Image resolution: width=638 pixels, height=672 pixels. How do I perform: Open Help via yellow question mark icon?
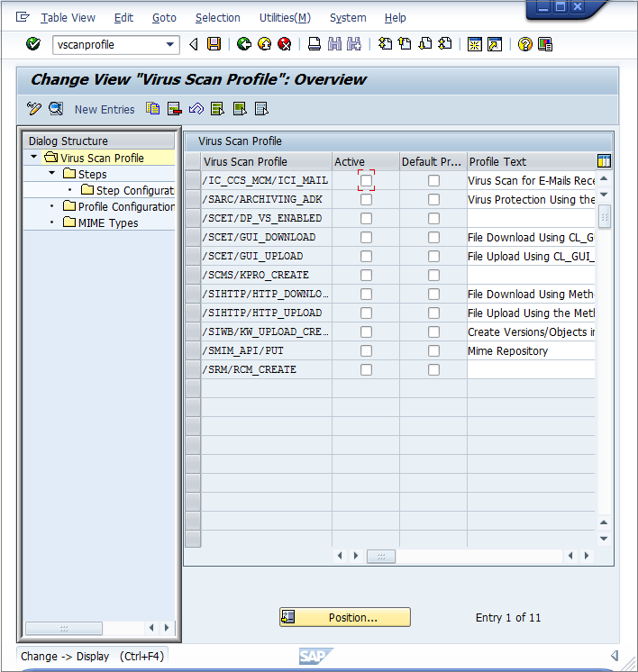(x=525, y=44)
